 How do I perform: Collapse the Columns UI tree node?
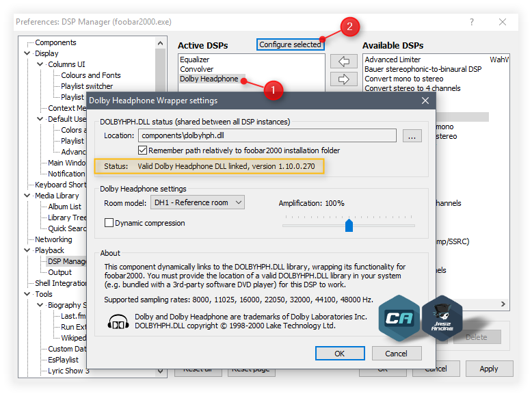coord(40,64)
